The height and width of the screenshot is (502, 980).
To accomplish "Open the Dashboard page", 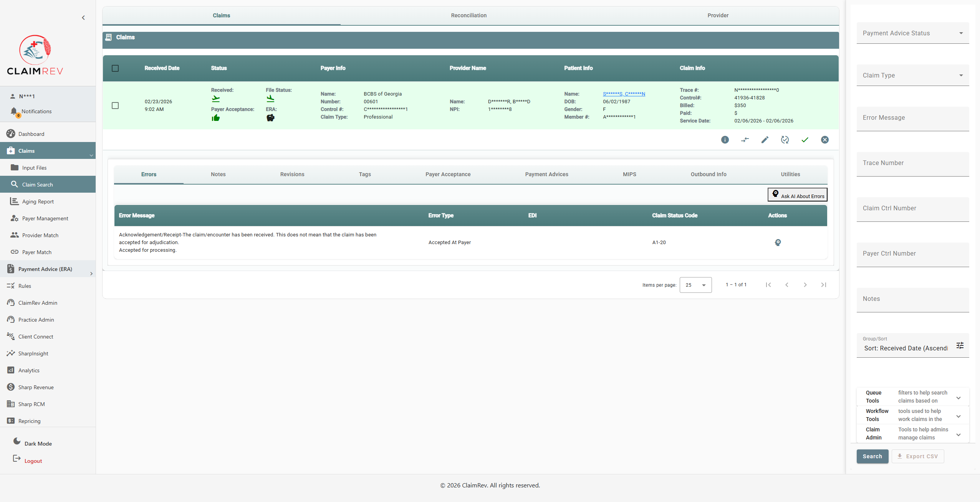I will (x=48, y=134).
